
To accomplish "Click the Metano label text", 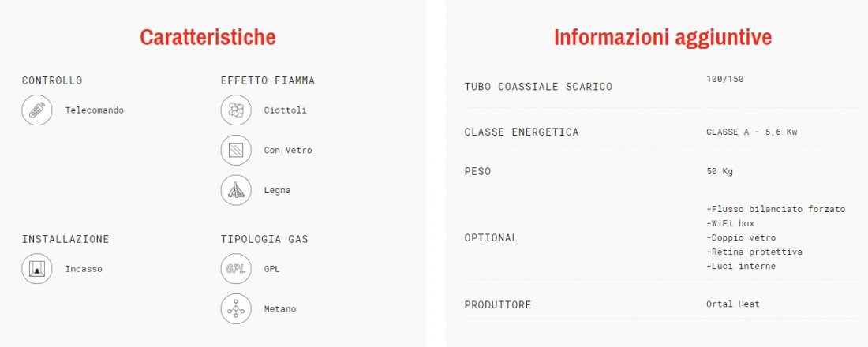I will [x=280, y=308].
